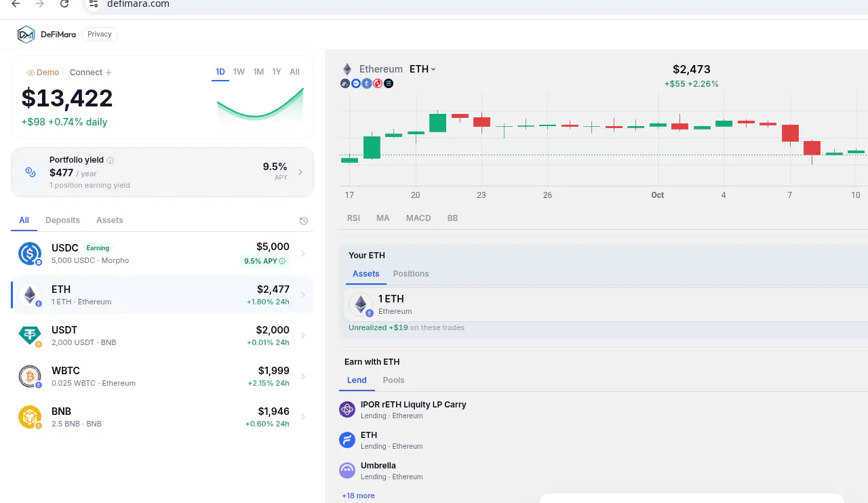The height and width of the screenshot is (503, 868).
Task: Toggle the RSI chart indicator
Action: [354, 218]
